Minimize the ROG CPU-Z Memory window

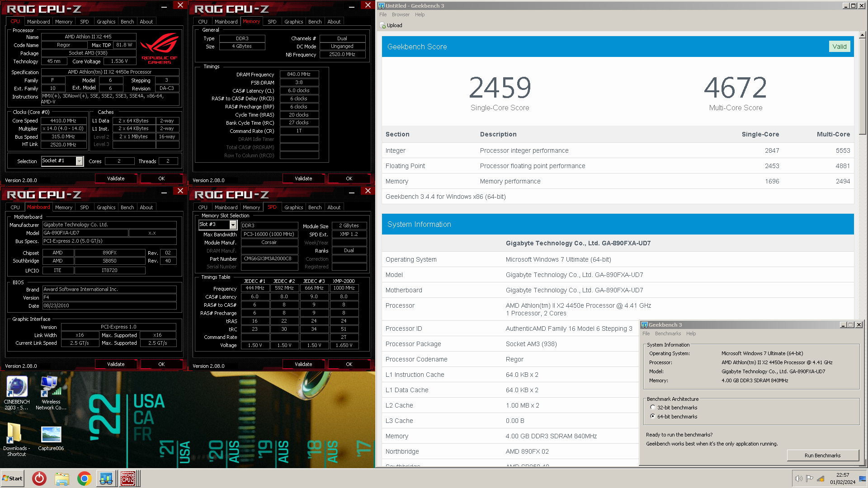click(x=352, y=7)
